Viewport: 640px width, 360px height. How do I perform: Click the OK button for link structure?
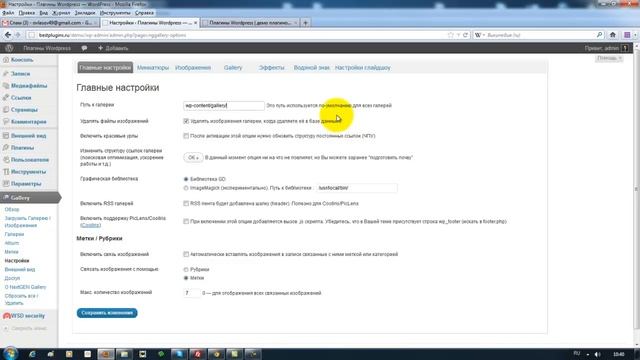click(x=193, y=158)
